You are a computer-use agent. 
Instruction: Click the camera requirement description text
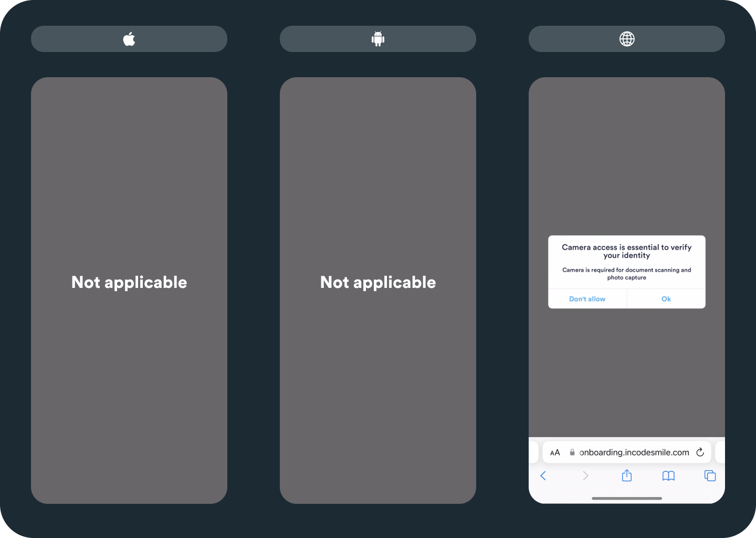[x=627, y=274]
